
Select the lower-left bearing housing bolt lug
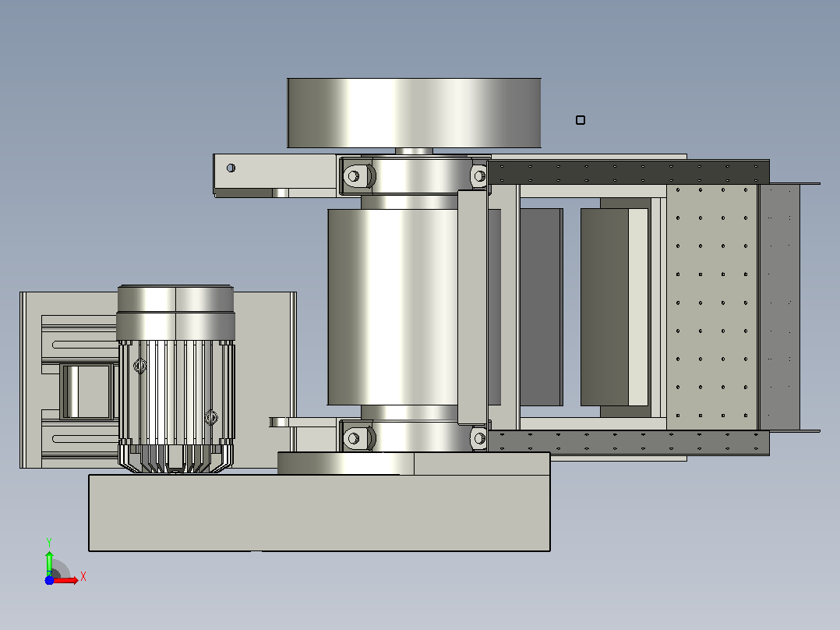pyautogui.click(x=357, y=438)
